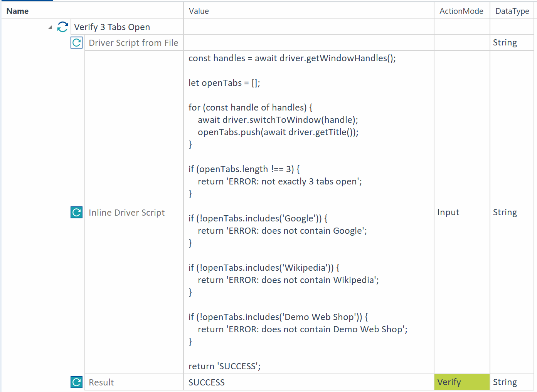The image size is (537, 392).
Task: Select the Inline Driver Script row name
Action: coord(126,213)
